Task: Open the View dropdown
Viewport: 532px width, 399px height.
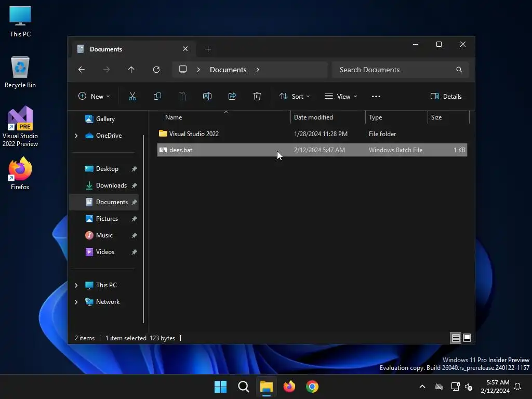Action: click(x=341, y=96)
